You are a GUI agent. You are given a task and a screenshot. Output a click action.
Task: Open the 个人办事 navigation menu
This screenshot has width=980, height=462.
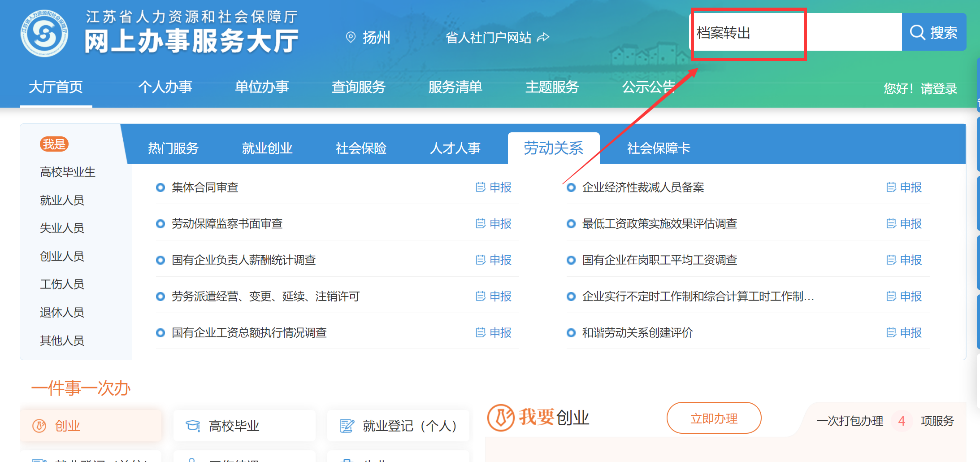tap(165, 87)
